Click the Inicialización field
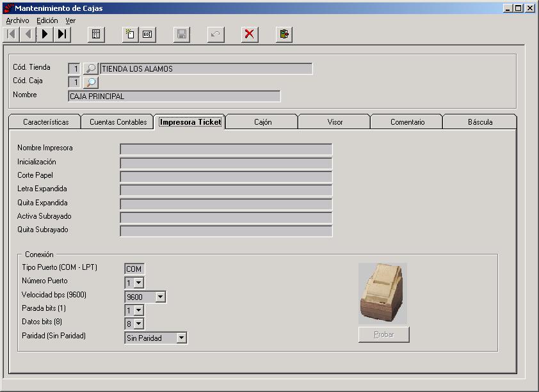The width and height of the screenshot is (539, 392). [x=226, y=163]
